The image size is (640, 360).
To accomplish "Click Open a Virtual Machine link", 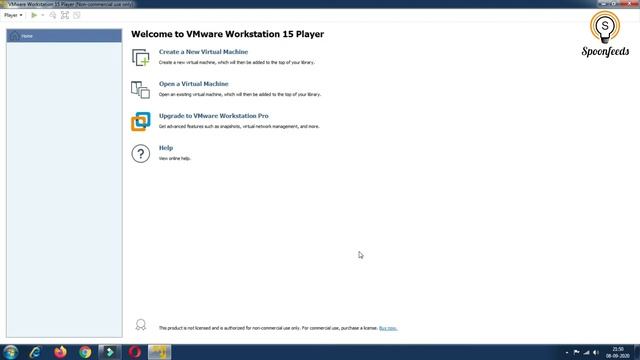I will [x=193, y=84].
